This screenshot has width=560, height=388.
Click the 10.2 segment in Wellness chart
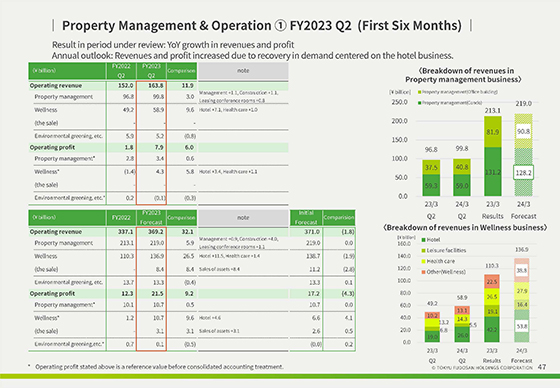tap(432, 315)
